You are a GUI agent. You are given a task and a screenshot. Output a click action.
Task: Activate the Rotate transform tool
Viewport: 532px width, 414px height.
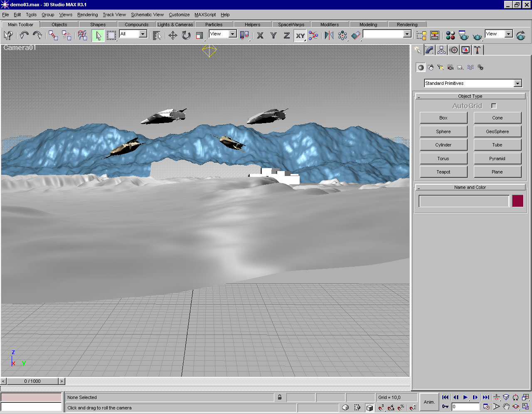tap(186, 35)
